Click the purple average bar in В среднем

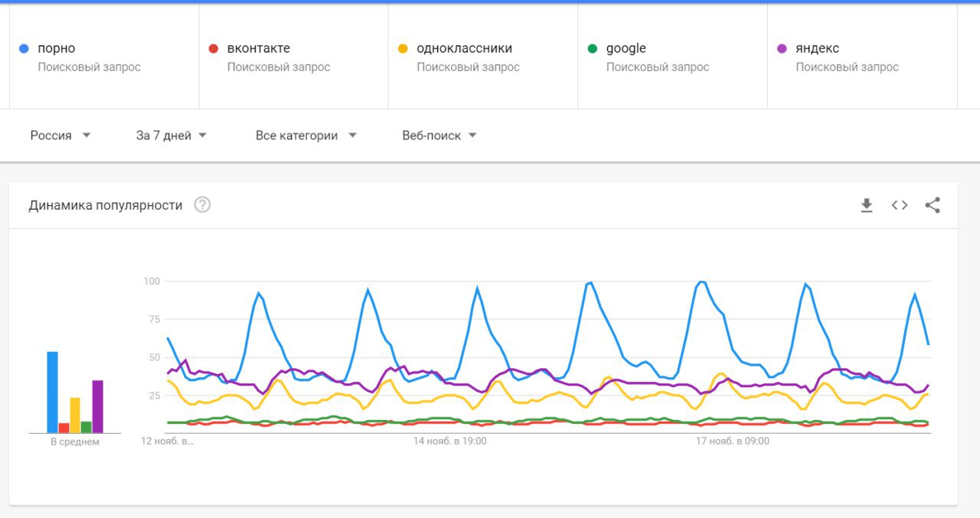click(98, 406)
